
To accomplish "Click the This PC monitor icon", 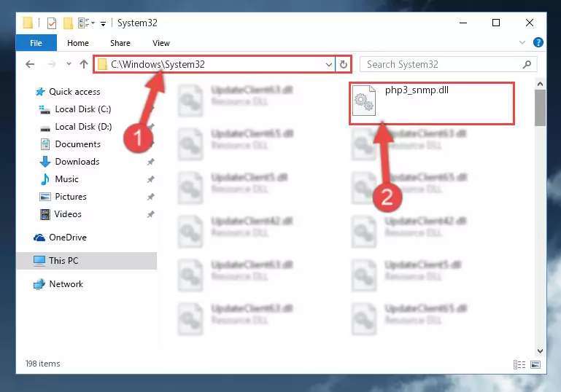I will (x=39, y=261).
